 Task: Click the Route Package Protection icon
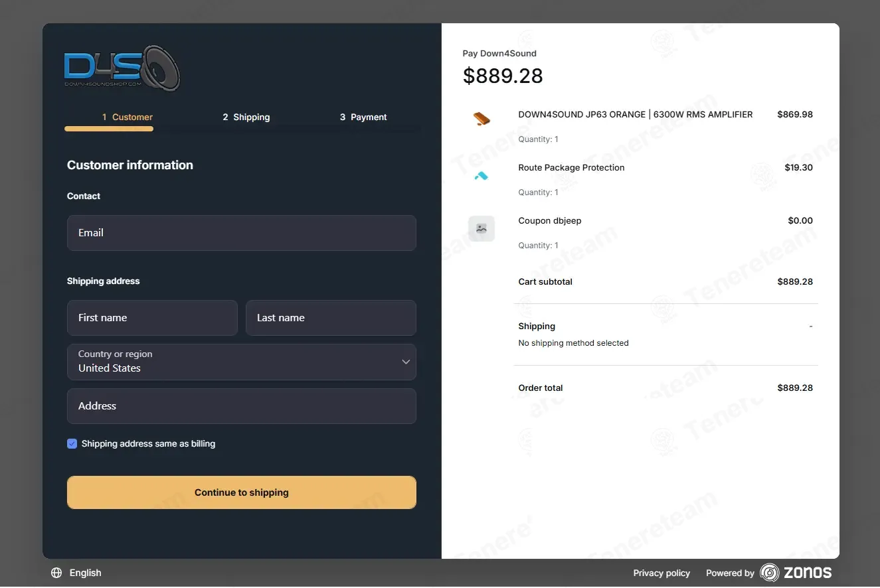click(x=482, y=176)
